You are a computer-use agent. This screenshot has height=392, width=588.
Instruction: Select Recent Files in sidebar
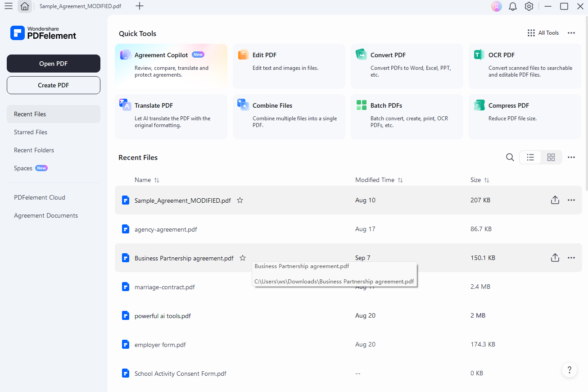[x=54, y=114]
